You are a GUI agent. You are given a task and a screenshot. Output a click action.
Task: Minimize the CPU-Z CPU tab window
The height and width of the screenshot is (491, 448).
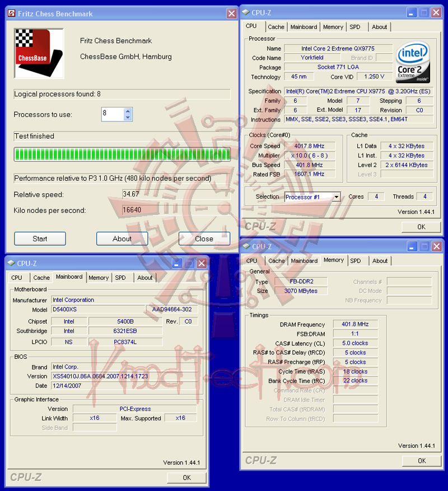click(x=412, y=12)
